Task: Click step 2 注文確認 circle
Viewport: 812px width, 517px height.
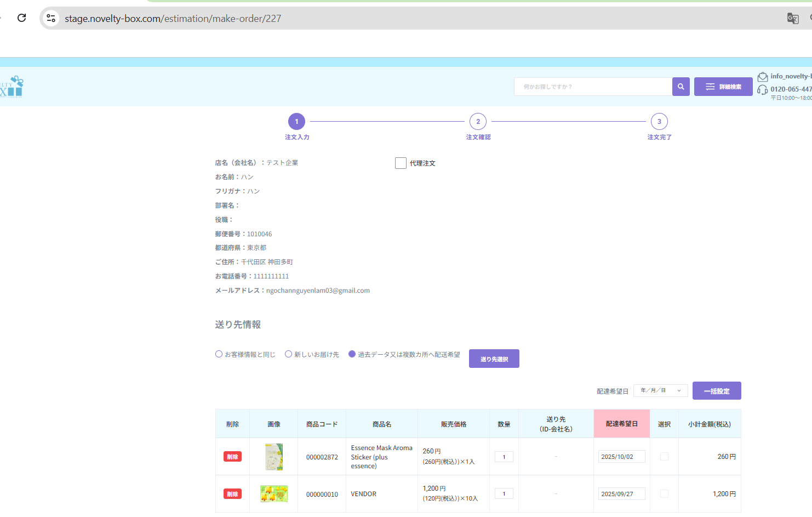Action: [x=478, y=122]
